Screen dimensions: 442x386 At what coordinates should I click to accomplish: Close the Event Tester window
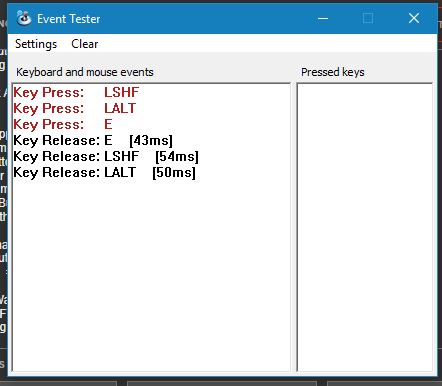click(414, 18)
